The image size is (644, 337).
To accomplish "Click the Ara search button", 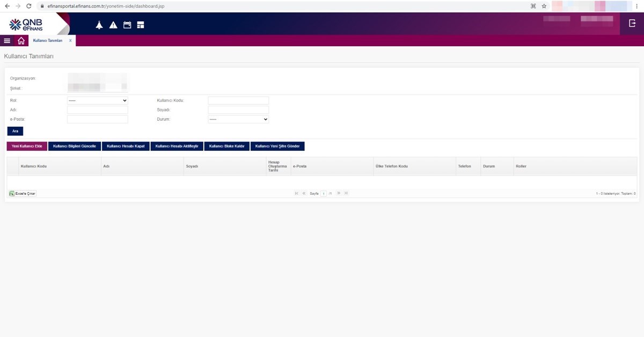I will click(15, 131).
